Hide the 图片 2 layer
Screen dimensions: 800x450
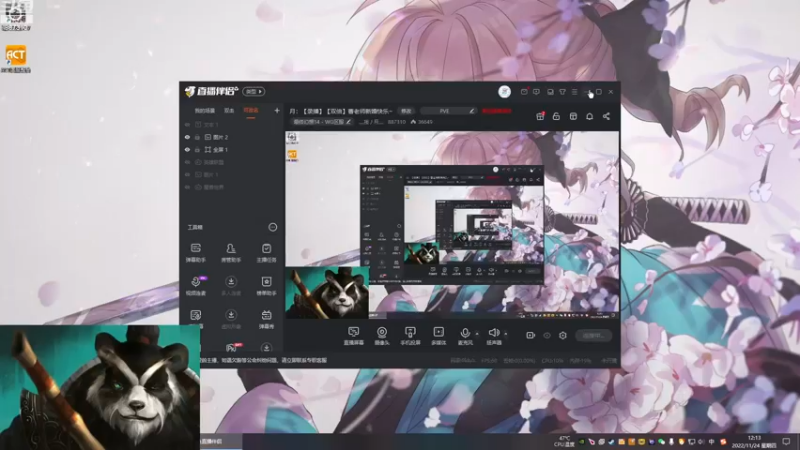[187, 137]
